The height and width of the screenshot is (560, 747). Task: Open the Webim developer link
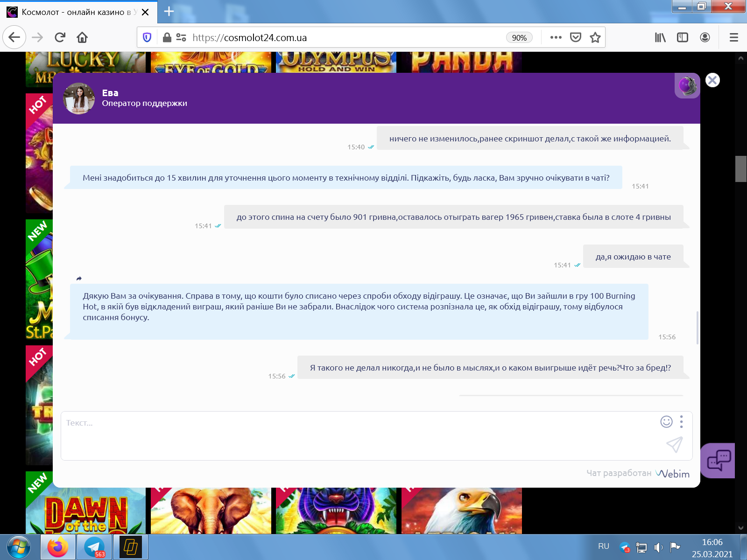(672, 474)
